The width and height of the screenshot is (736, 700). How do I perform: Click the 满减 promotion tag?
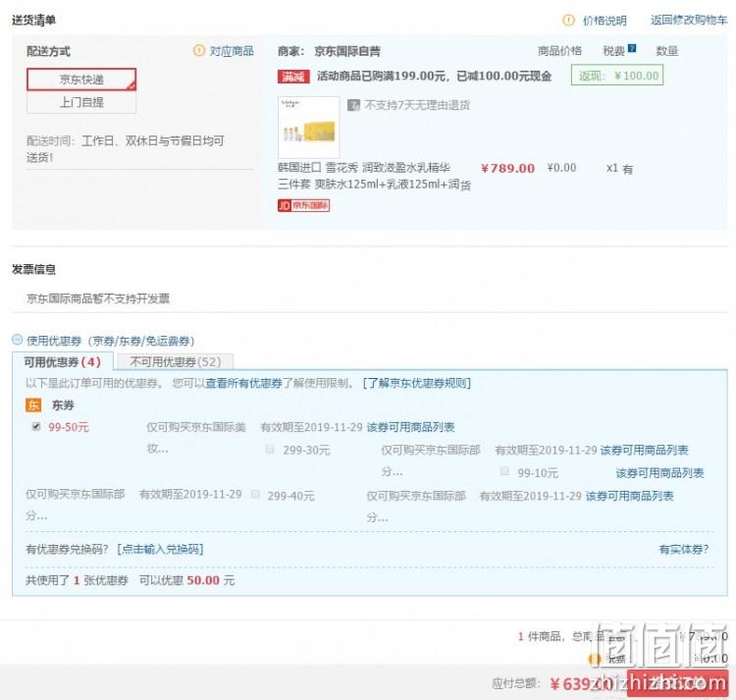pyautogui.click(x=293, y=77)
